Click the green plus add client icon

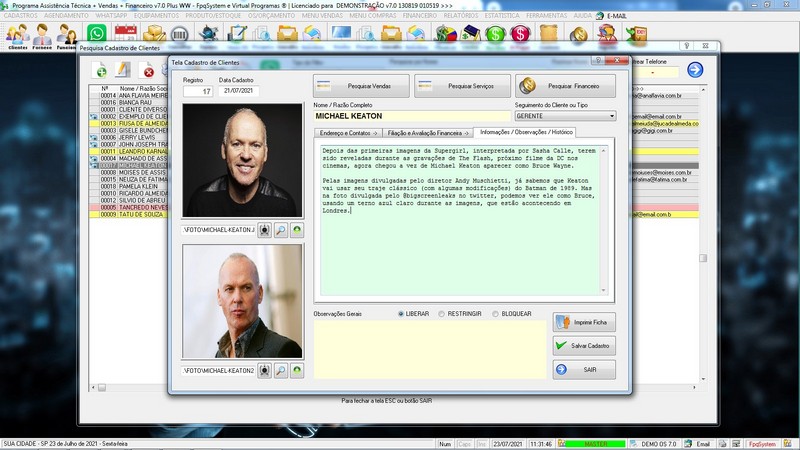100,70
